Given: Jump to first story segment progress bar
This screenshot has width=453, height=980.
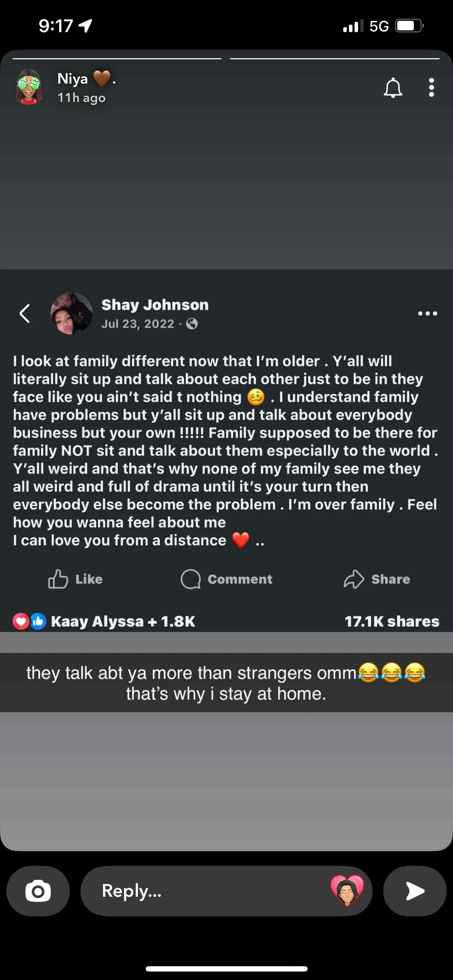Looking at the screenshot, I should point(117,59).
